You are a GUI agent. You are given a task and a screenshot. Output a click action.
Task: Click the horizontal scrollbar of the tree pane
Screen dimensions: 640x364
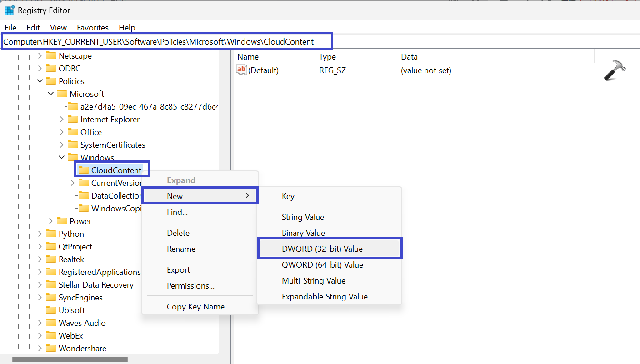tap(70, 359)
